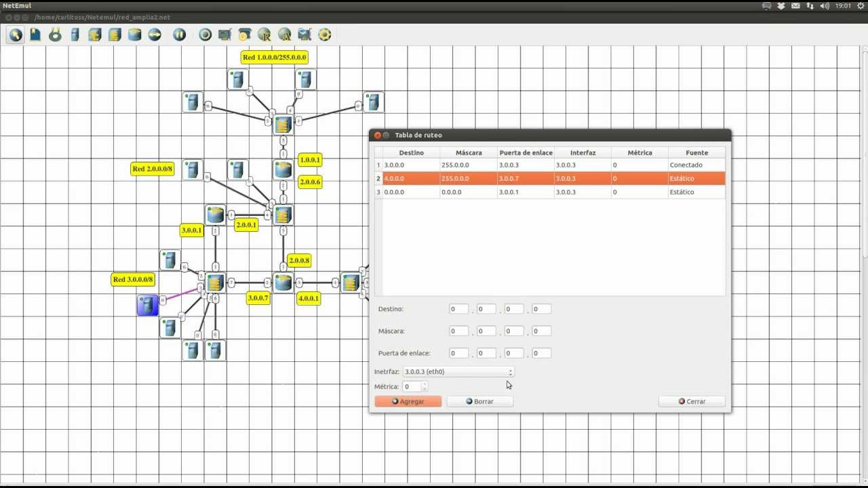This screenshot has height=488, width=868.
Task: Adjust the Métrica spinner arrows
Action: click(x=425, y=386)
